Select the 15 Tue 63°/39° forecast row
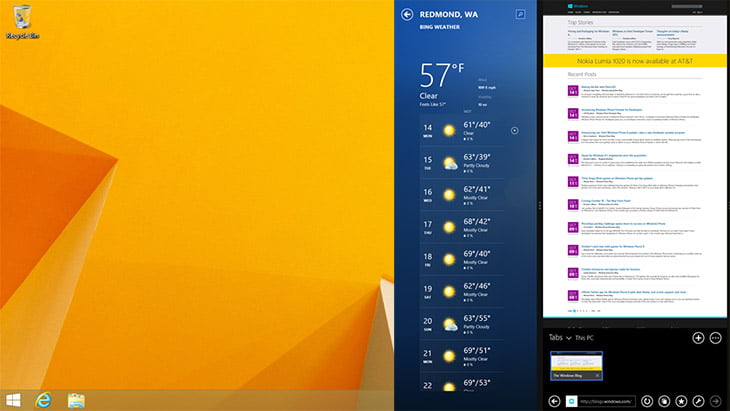Screen dimensions: 730x411 [x=462, y=163]
